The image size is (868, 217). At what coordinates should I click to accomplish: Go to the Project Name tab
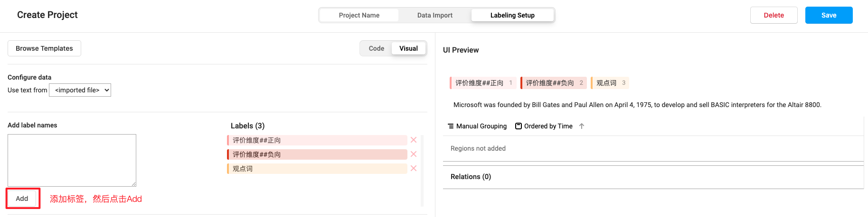click(359, 15)
